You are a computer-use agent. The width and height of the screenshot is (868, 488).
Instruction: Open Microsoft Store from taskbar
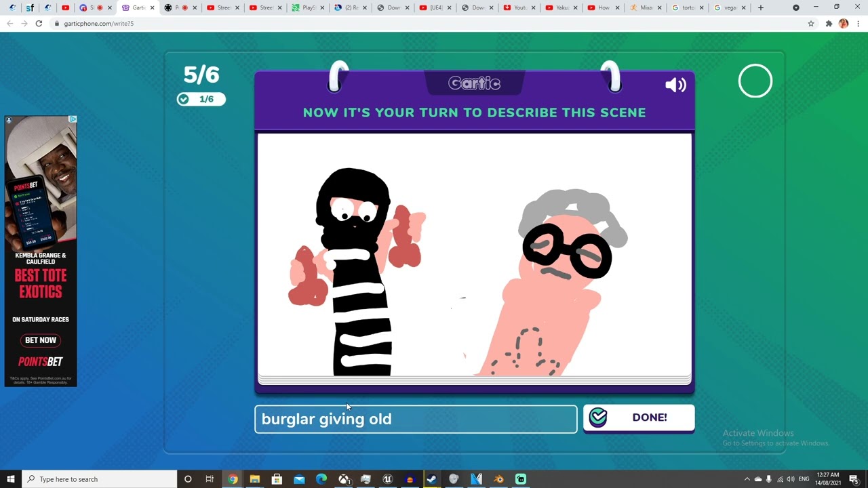coord(277,479)
